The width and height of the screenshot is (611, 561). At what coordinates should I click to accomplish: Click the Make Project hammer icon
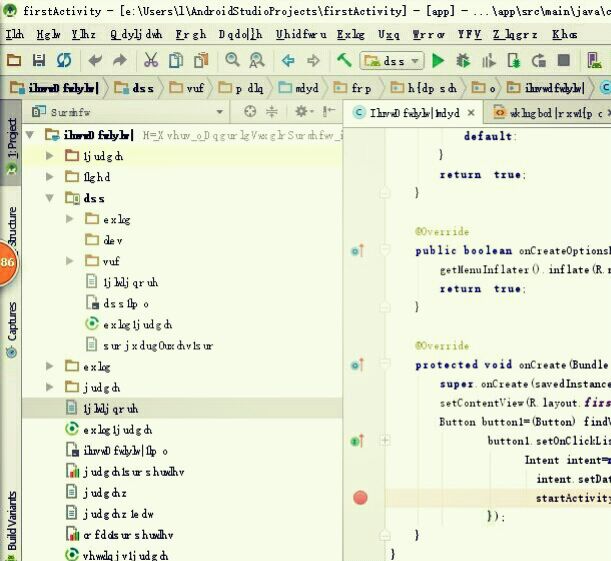(344, 61)
